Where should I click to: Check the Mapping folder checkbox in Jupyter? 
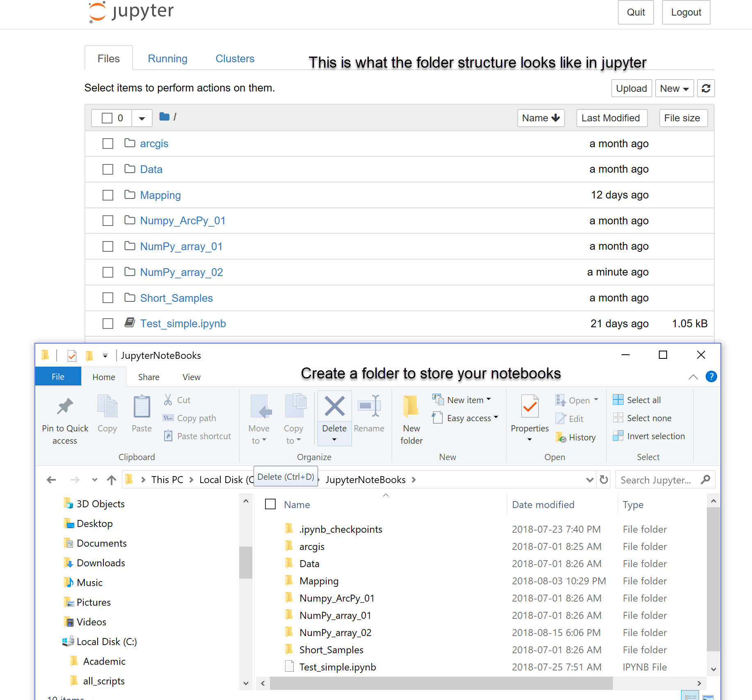[108, 195]
